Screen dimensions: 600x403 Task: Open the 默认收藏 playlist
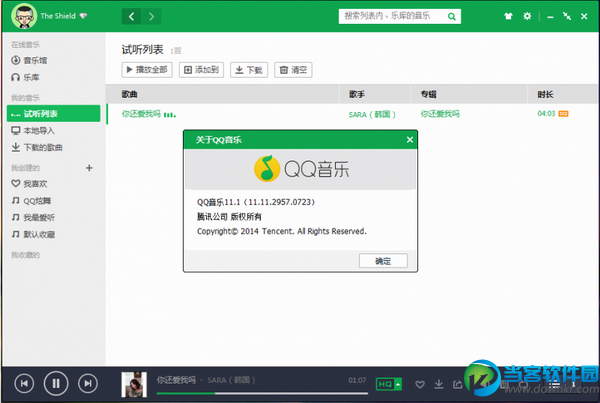click(x=33, y=234)
